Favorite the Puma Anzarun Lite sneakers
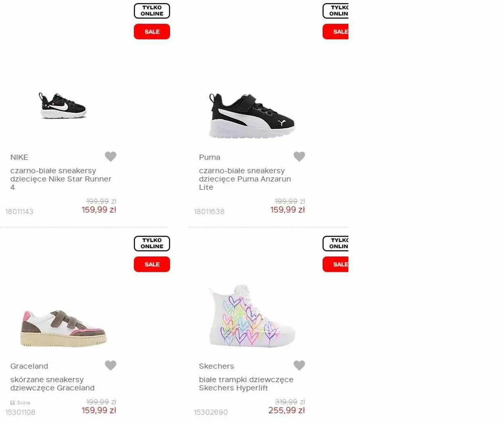The width and height of the screenshot is (504, 423). point(299,156)
